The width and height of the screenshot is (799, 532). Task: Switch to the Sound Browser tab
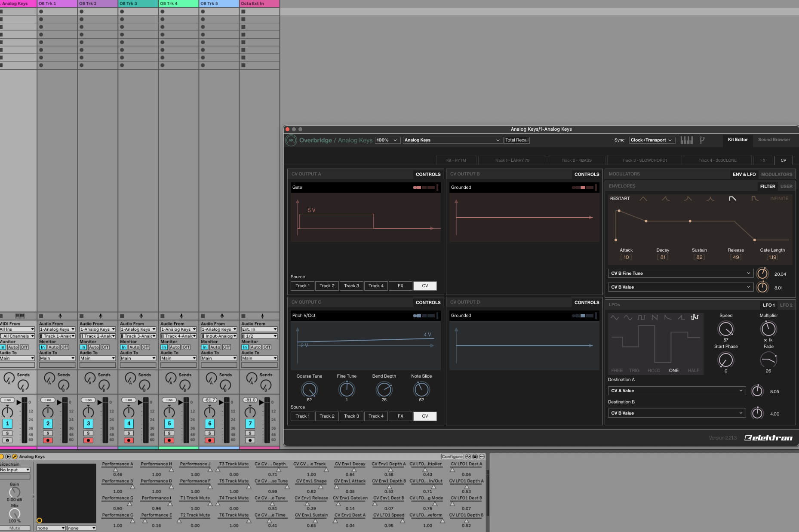774,140
